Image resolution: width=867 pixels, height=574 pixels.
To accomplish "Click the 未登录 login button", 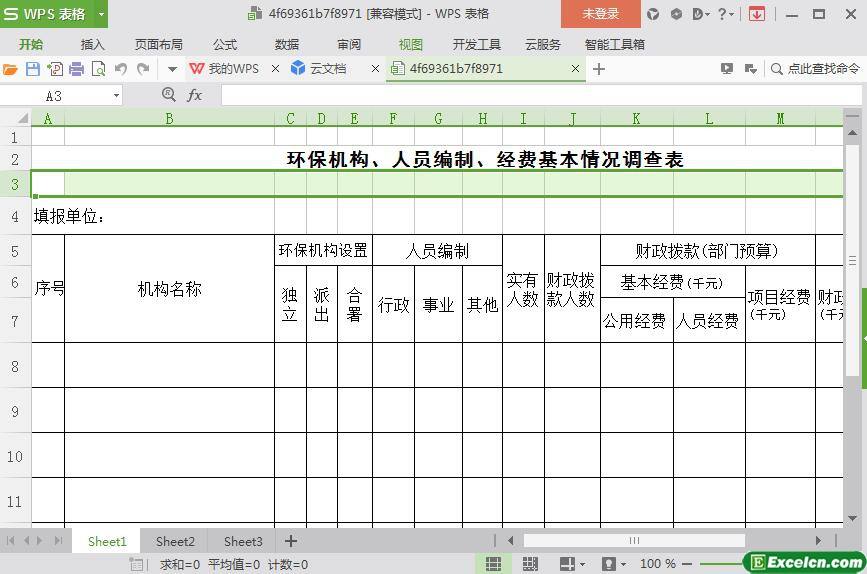I will pyautogui.click(x=600, y=14).
